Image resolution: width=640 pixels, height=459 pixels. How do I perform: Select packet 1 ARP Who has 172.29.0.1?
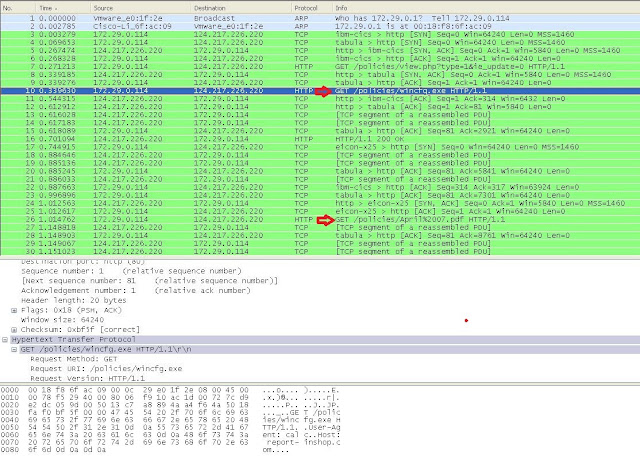coord(320,18)
